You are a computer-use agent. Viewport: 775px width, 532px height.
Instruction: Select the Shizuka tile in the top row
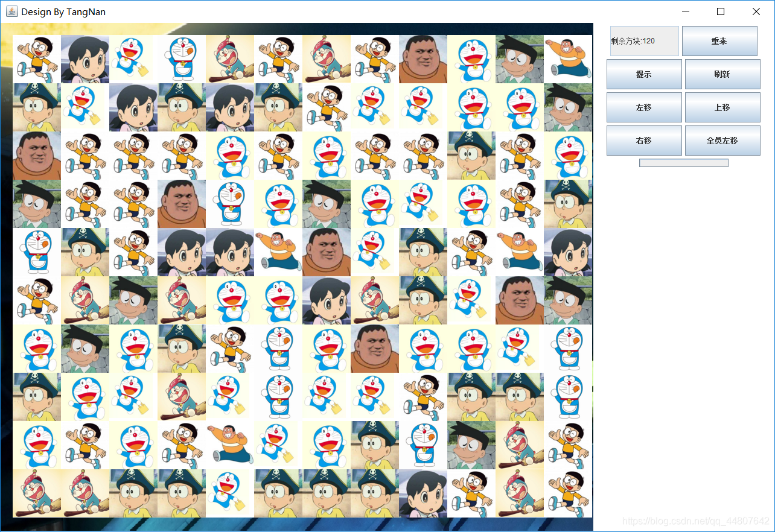click(85, 59)
